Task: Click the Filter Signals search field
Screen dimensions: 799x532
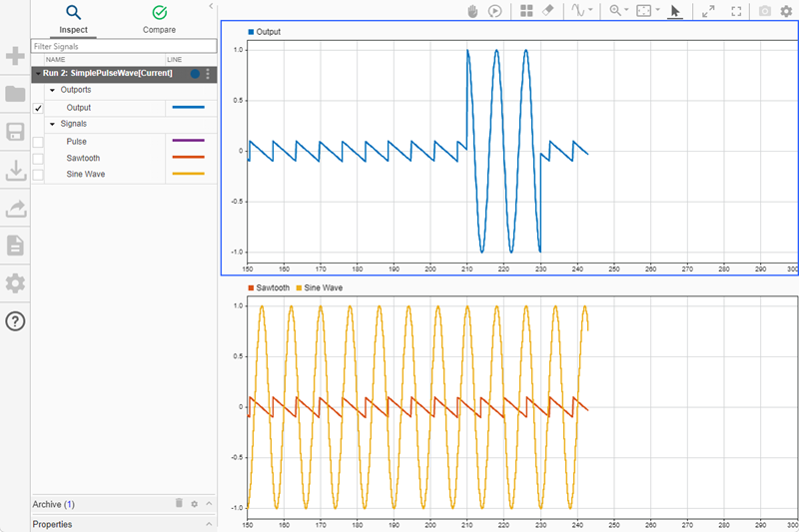Action: pyautogui.click(x=124, y=46)
